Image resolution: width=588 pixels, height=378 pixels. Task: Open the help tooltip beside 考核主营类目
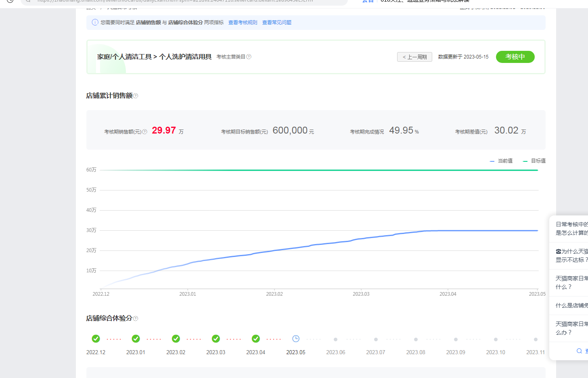click(x=249, y=57)
